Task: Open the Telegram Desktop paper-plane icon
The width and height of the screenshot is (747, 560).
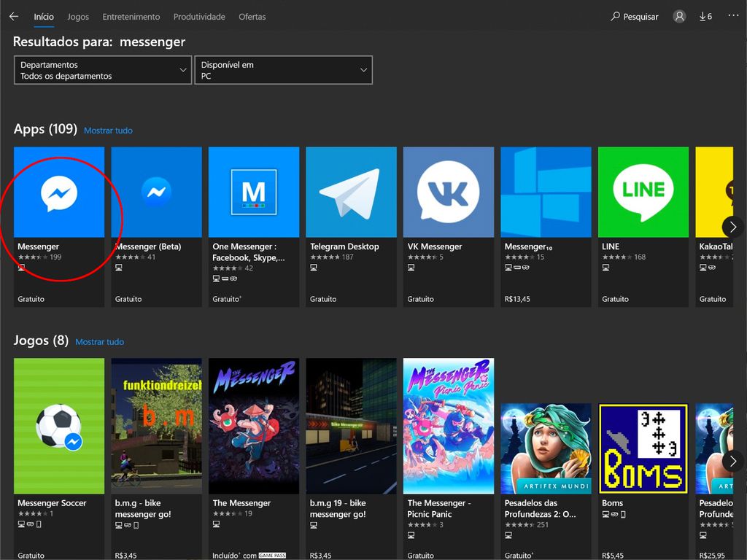Action: pos(351,192)
